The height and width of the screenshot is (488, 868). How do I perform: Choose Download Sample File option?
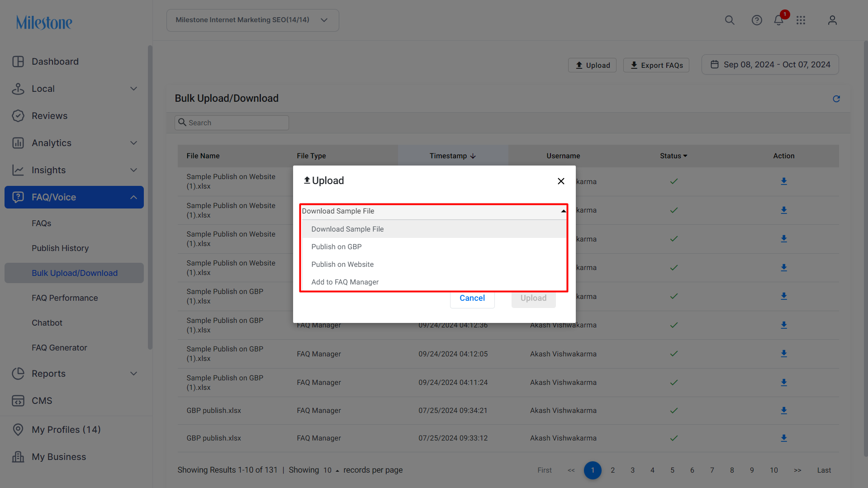[434, 229]
